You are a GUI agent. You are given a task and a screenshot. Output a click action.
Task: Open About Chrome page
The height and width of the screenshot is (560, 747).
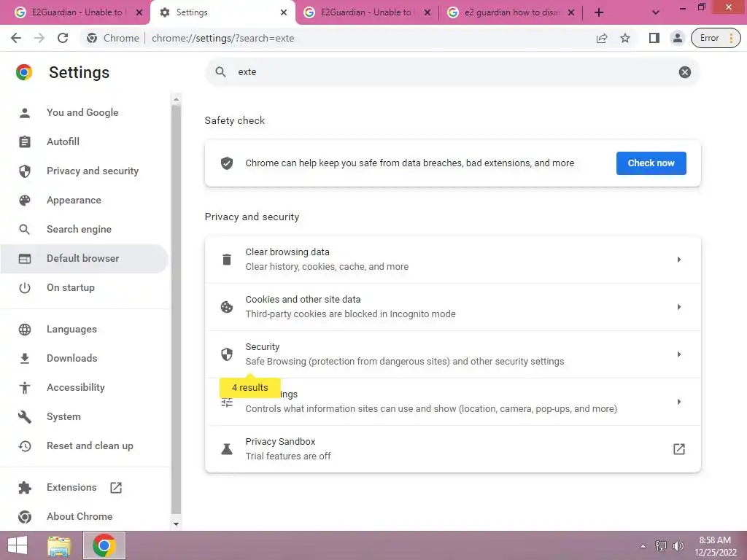pyautogui.click(x=85, y=516)
